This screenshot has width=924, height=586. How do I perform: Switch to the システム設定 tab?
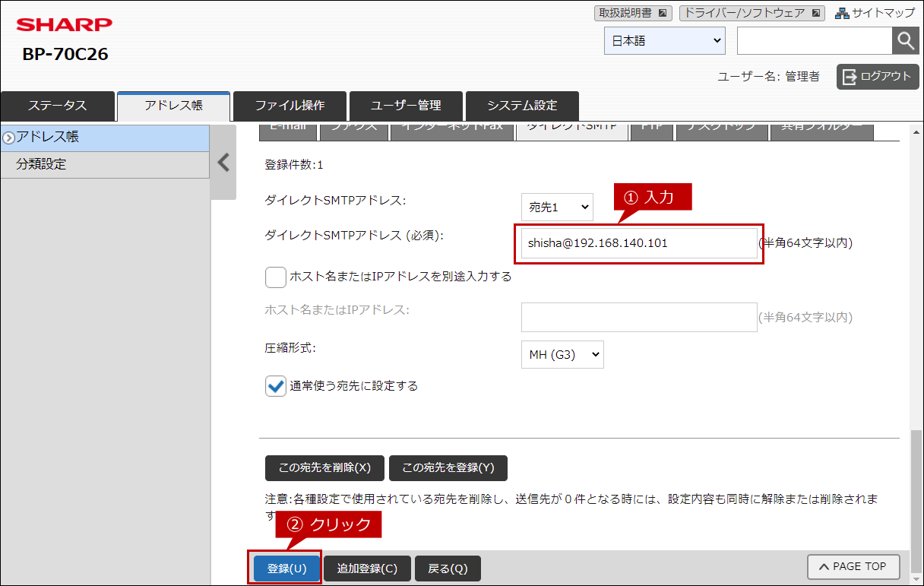[522, 106]
